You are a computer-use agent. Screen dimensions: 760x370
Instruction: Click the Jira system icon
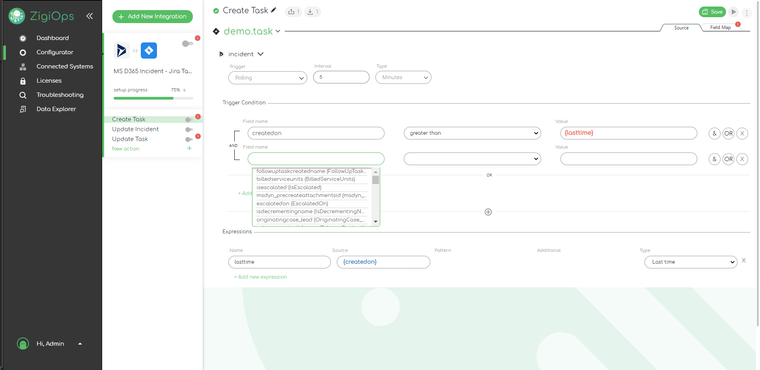[149, 50]
